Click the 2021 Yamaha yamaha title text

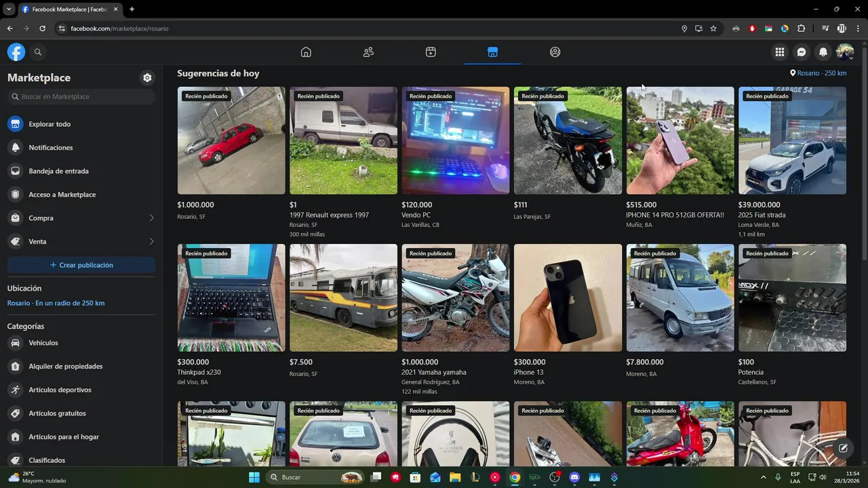434,372
